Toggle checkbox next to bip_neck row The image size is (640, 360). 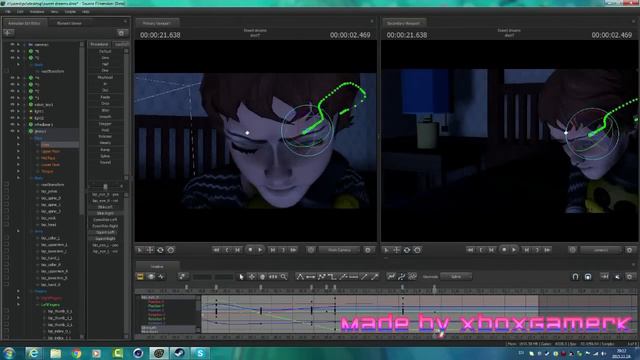pyautogui.click(x=7, y=218)
